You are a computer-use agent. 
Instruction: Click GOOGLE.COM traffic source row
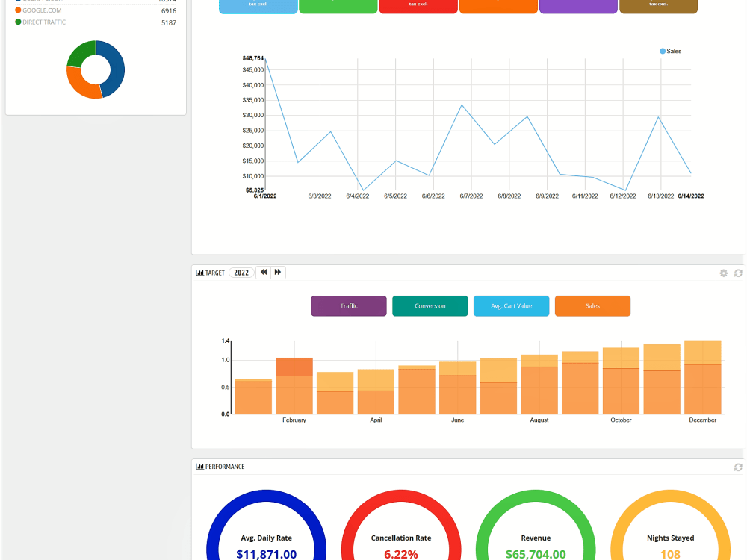[96, 10]
